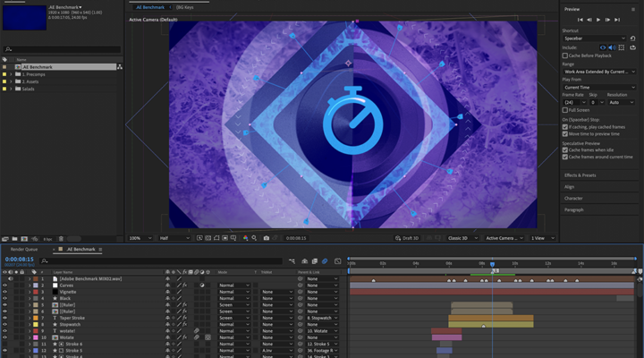The height and width of the screenshot is (358, 644).
Task: Expand the Effects & Presets panel
Action: pos(580,175)
